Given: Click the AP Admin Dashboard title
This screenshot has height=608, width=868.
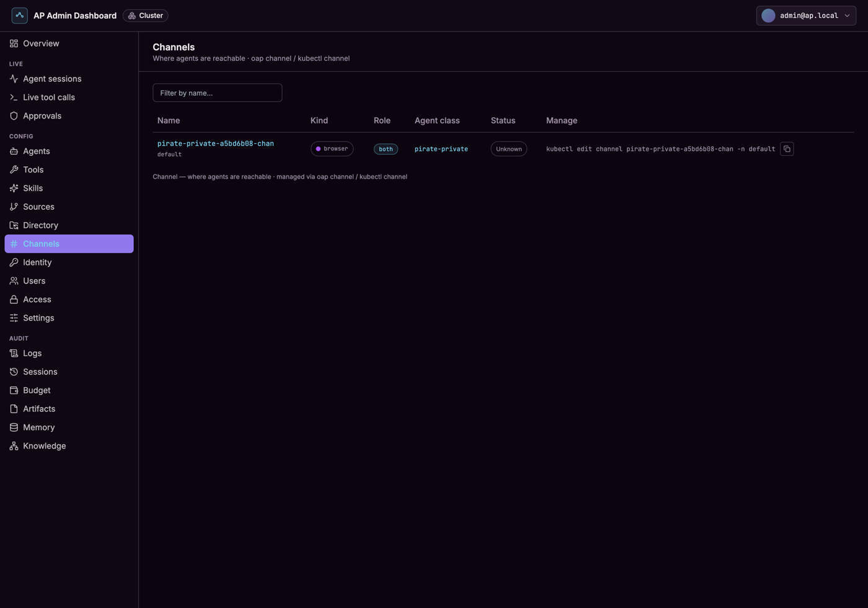Looking at the screenshot, I should (x=75, y=16).
